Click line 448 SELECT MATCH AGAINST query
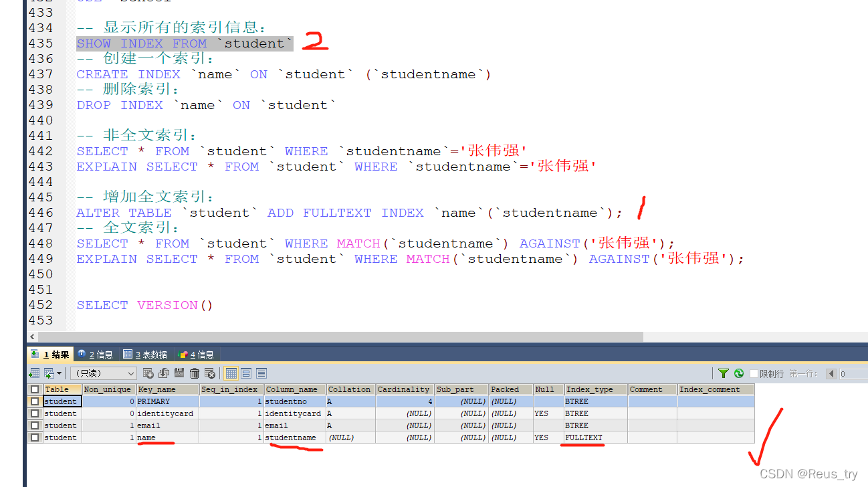The image size is (868, 487). point(375,243)
